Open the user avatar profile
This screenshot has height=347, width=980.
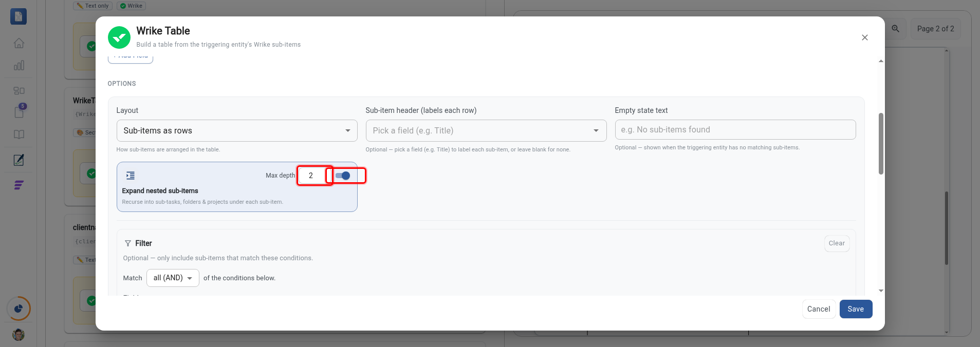point(19,335)
